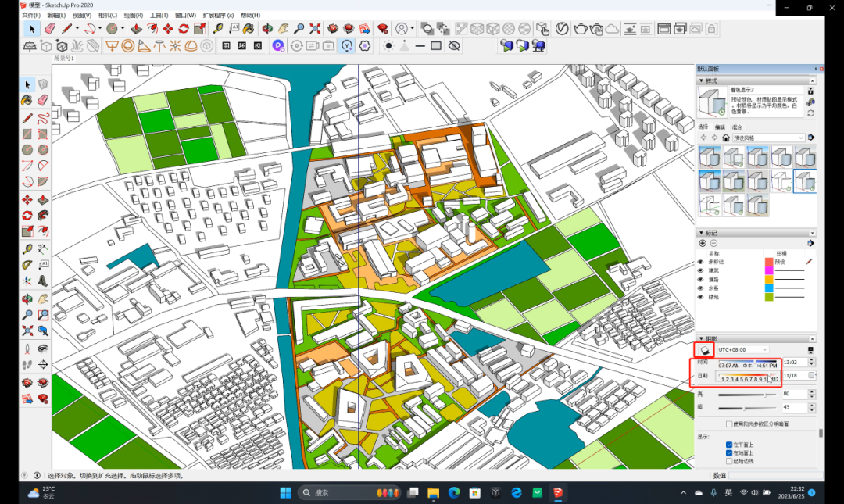Open the 编辑(E) menu
The width and height of the screenshot is (844, 504).
pos(56,15)
